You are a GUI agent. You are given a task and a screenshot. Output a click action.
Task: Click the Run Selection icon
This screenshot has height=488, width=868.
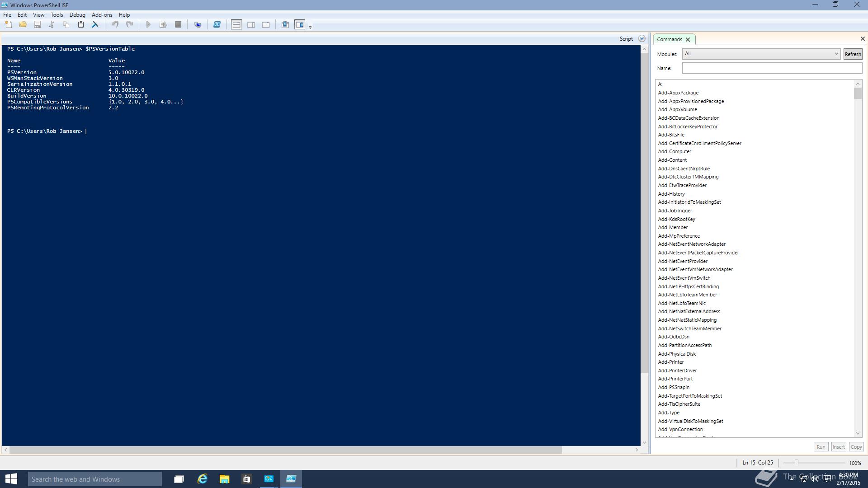[x=163, y=25]
